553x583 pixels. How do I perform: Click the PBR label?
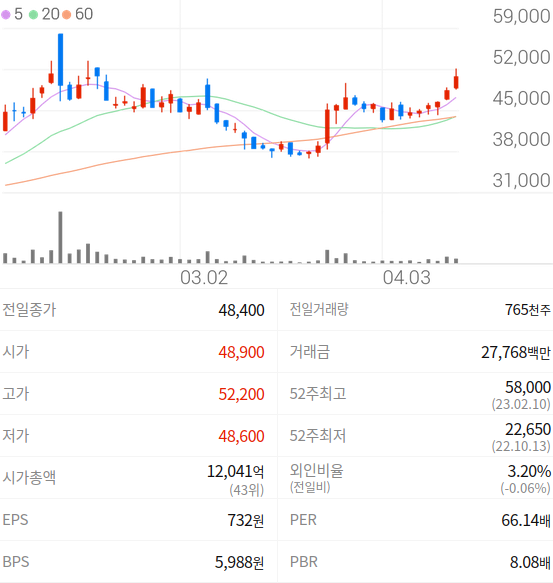pyautogui.click(x=304, y=562)
